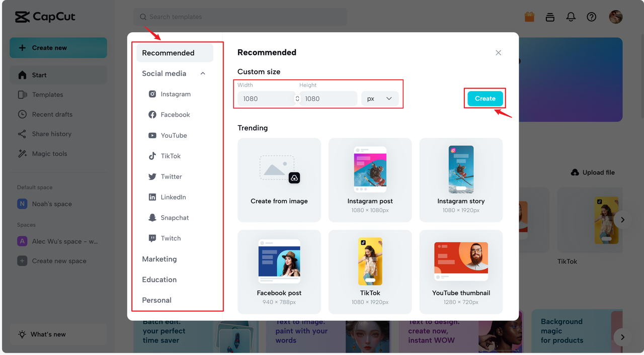Click the Search templates field
This screenshot has width=644, height=355.
pyautogui.click(x=240, y=17)
